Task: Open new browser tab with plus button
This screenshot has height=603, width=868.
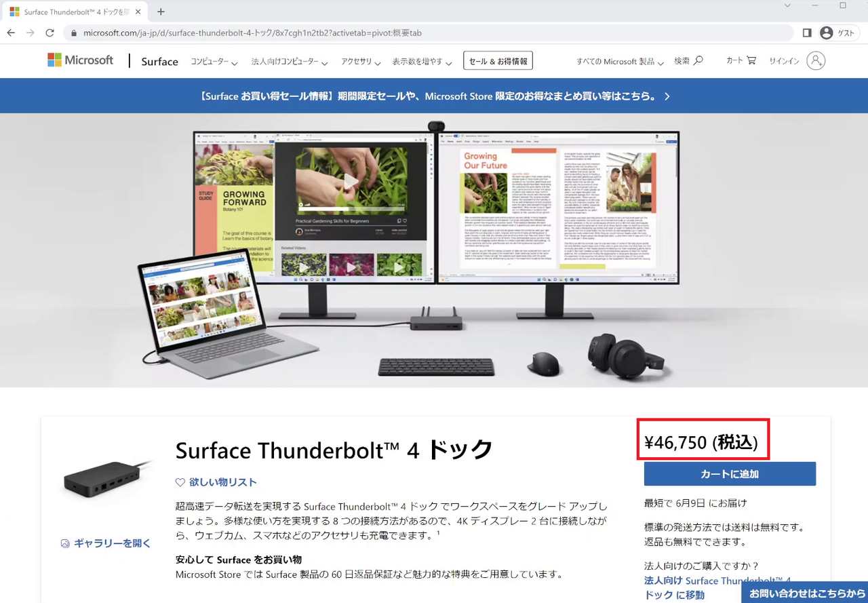Action: [x=161, y=12]
